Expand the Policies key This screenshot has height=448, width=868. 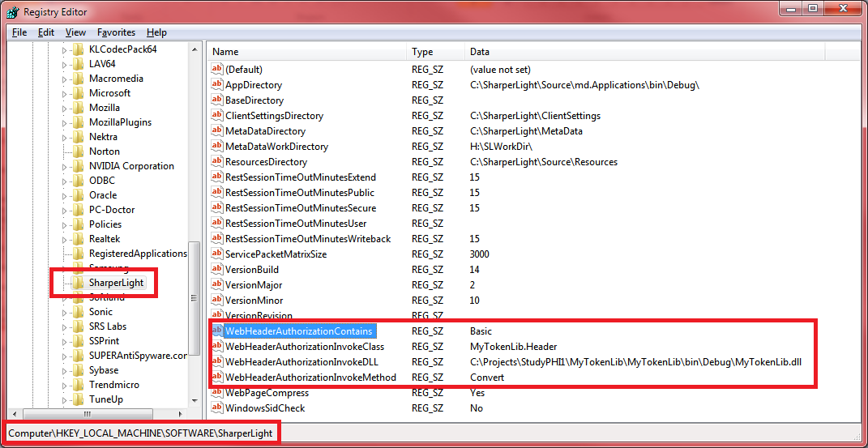tap(64, 224)
